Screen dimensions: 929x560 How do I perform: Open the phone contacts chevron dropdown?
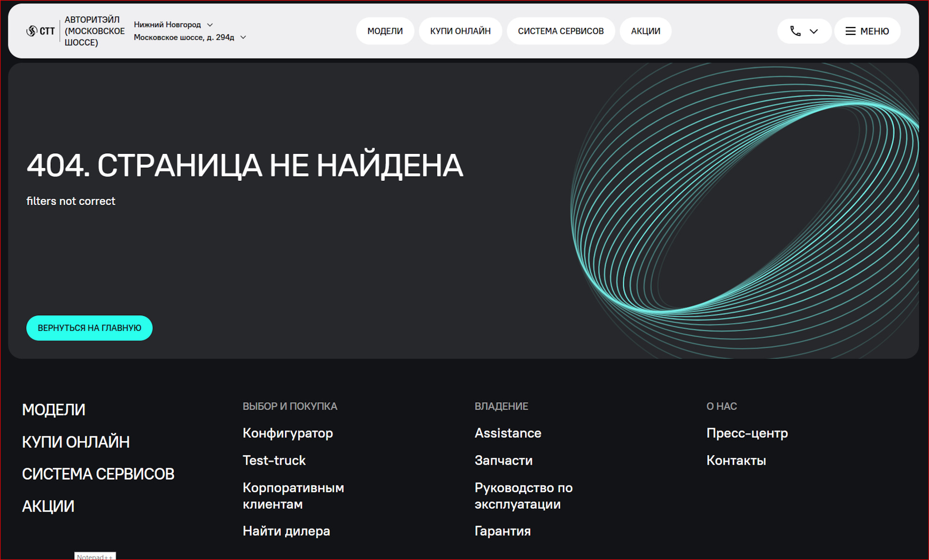coord(814,31)
